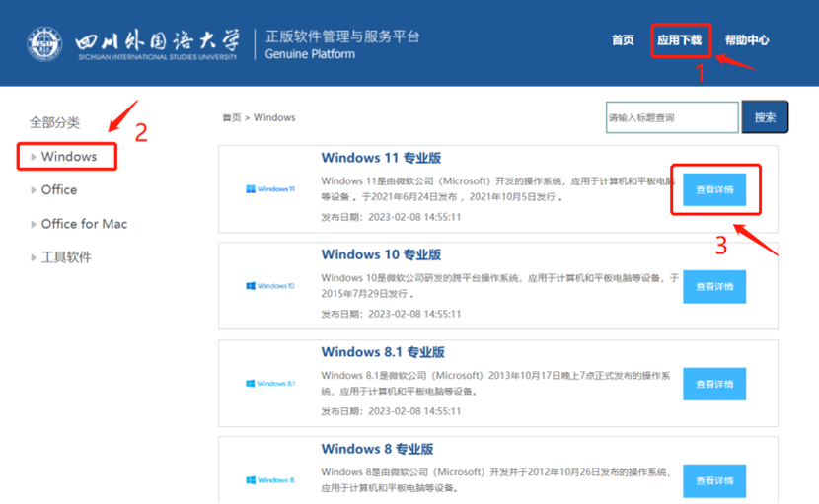Click the Windows 11 logo thumbnail

(270, 188)
